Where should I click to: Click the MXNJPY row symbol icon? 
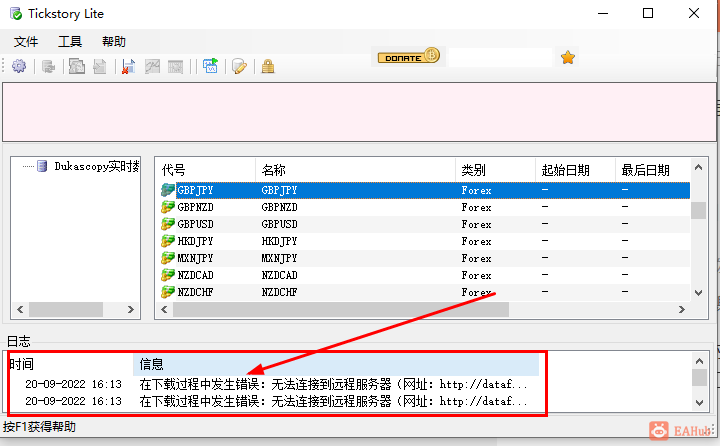(x=168, y=258)
